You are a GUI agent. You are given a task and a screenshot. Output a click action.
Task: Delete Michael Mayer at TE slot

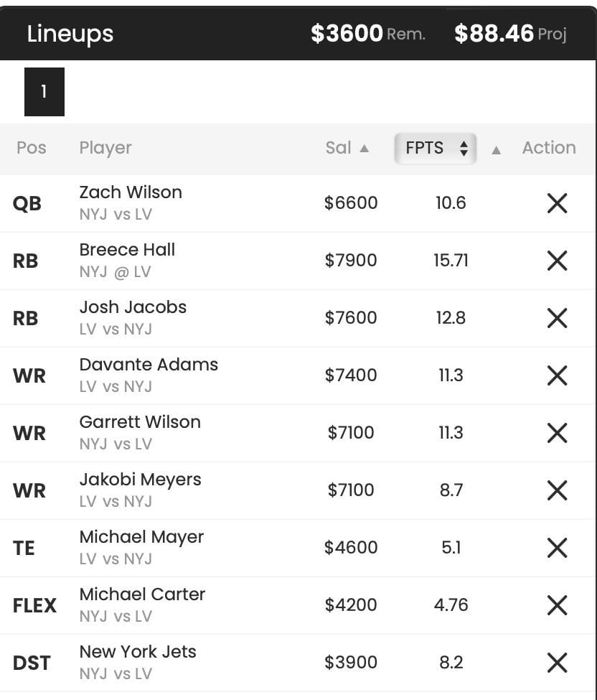point(557,548)
